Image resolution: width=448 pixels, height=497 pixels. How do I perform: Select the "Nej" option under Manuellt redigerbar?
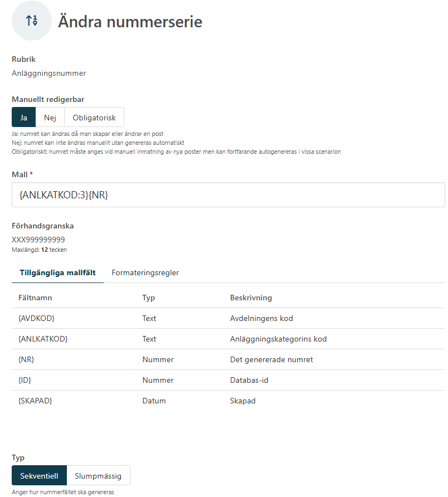click(50, 117)
